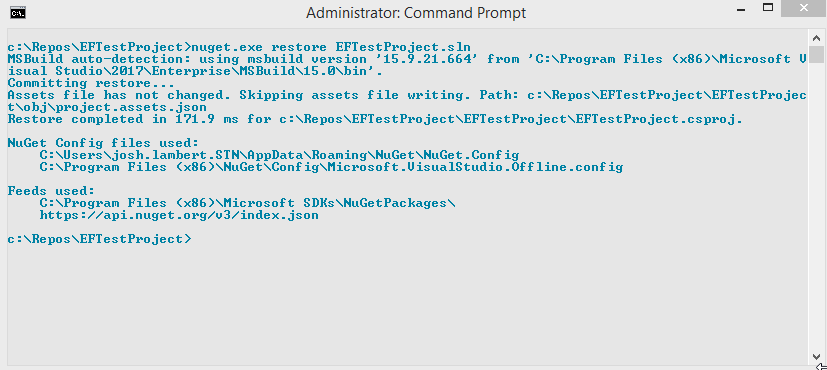The width and height of the screenshot is (827, 370).
Task: Click the nuget.exe restore EFTestProject.sln command
Action: pyautogui.click(x=331, y=47)
